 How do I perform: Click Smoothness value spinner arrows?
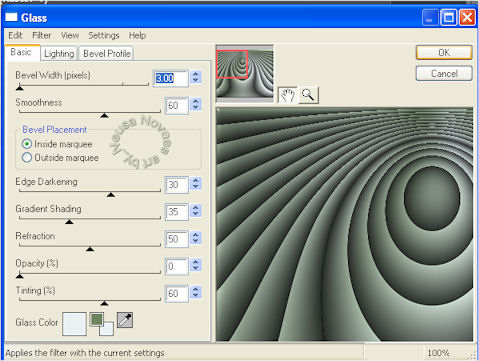[x=196, y=104]
